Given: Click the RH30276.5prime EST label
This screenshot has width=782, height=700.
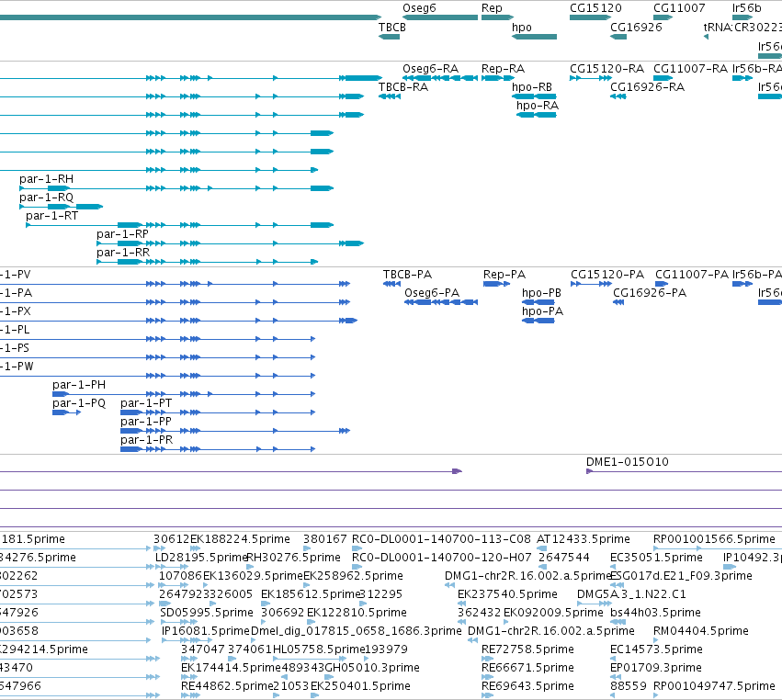Looking at the screenshot, I should click(x=294, y=557).
